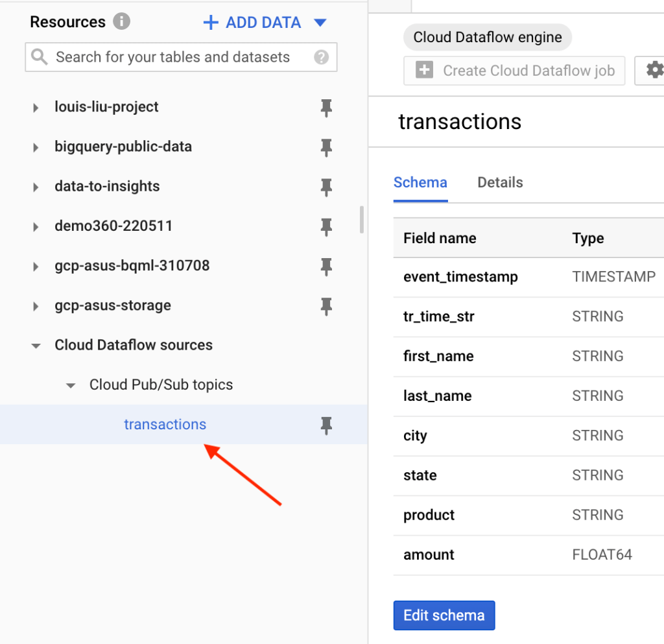Toggle the pin for louis-liu-project
The image size is (664, 644).
tap(326, 108)
